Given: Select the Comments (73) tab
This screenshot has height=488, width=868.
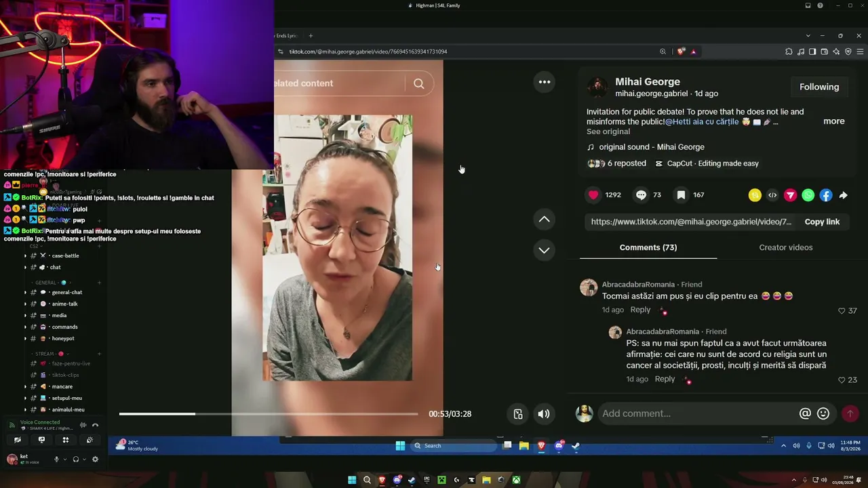Looking at the screenshot, I should click(x=648, y=247).
